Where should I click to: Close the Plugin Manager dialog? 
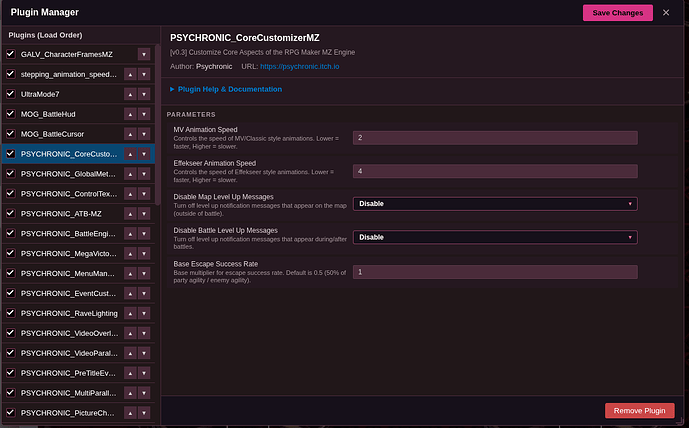pos(666,13)
